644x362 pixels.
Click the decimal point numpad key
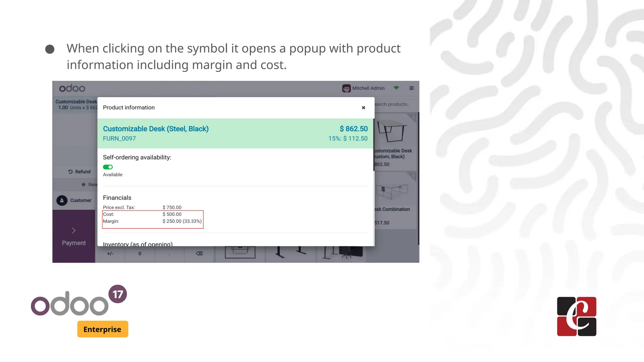click(169, 254)
